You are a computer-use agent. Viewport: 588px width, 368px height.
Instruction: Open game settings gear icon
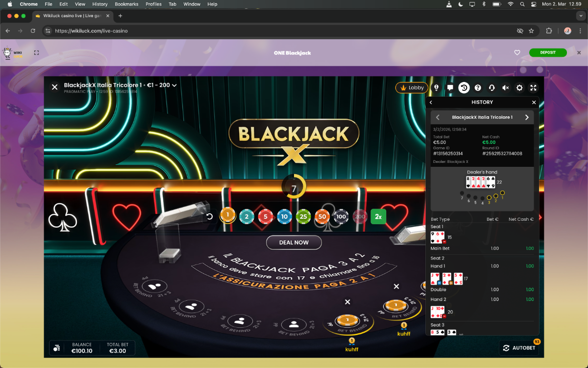(519, 88)
